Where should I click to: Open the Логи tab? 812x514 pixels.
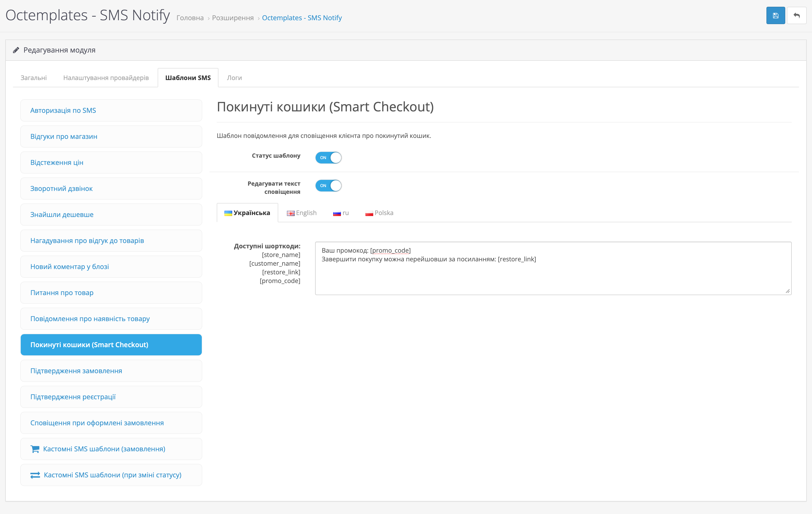[234, 78]
